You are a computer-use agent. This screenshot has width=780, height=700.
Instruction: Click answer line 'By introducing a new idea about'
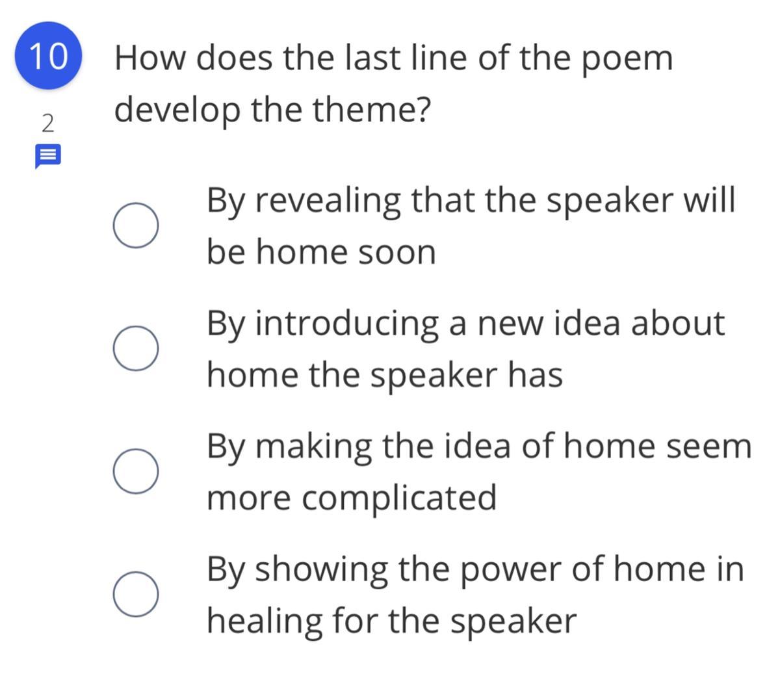pyautogui.click(x=465, y=323)
